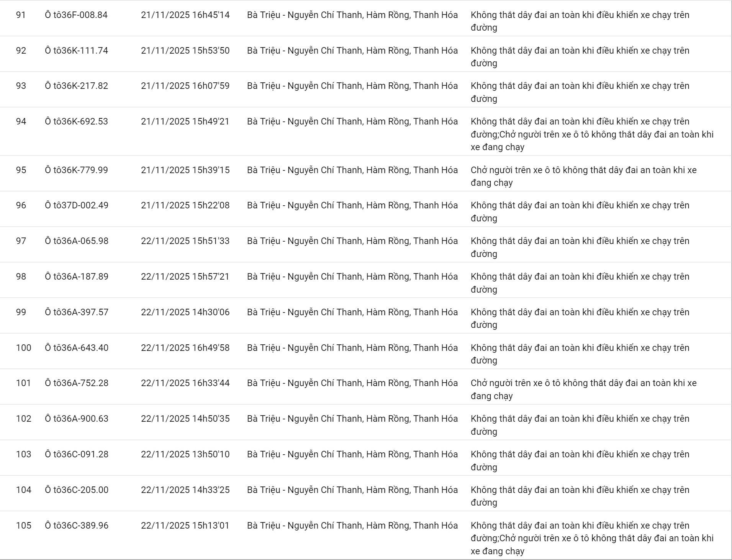
Task: Click license plate 36A-397.57
Action: pyautogui.click(x=76, y=312)
